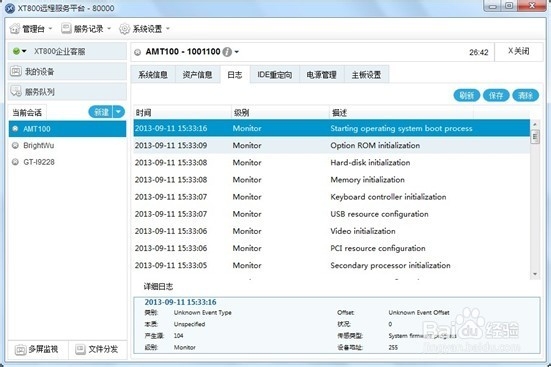This screenshot has width=551, height=367.
Task: Select the USB resource configuration row
Action: tap(331, 214)
